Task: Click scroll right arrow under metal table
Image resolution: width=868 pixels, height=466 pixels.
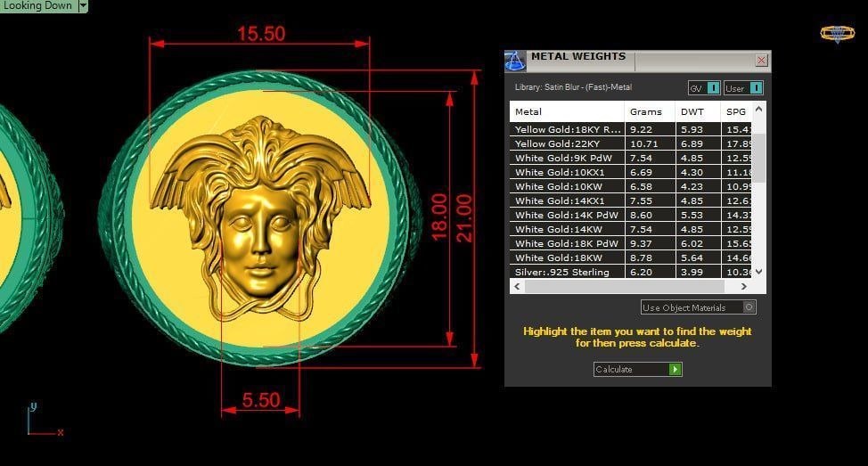Action: (744, 286)
